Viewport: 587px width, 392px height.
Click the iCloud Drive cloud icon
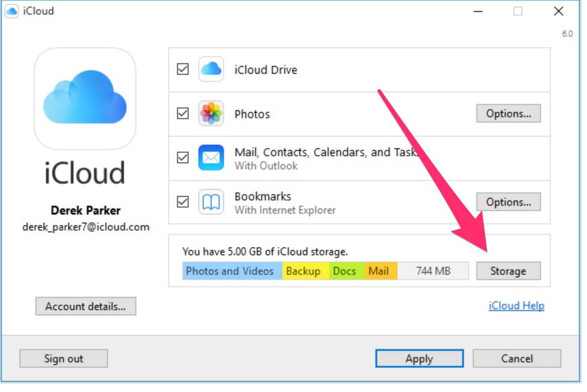[x=211, y=69]
